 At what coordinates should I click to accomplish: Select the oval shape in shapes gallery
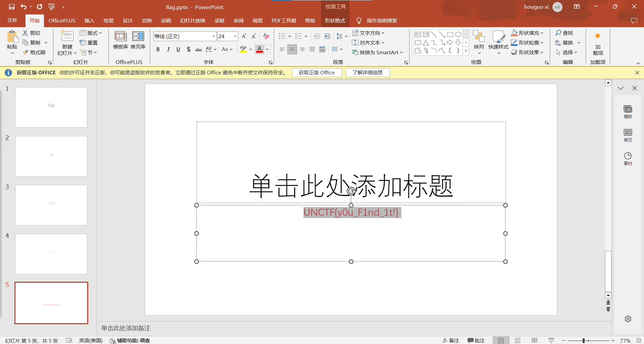(x=458, y=34)
